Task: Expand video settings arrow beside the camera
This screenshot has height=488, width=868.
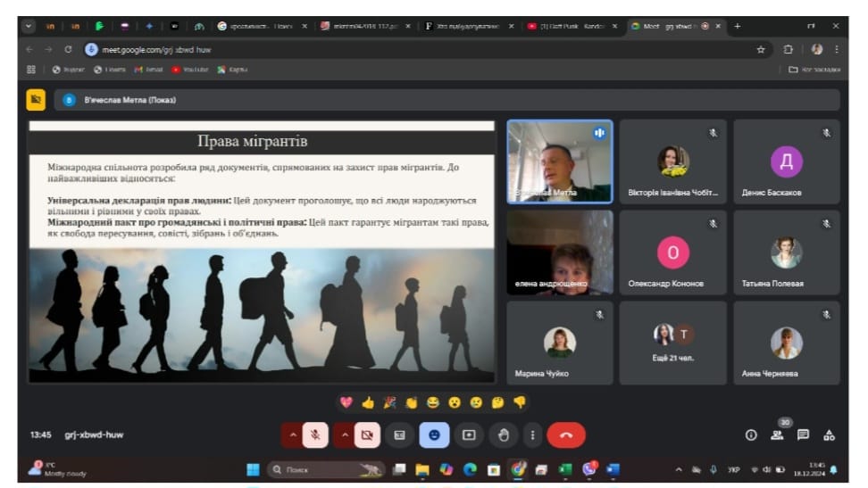Action: coord(343,434)
